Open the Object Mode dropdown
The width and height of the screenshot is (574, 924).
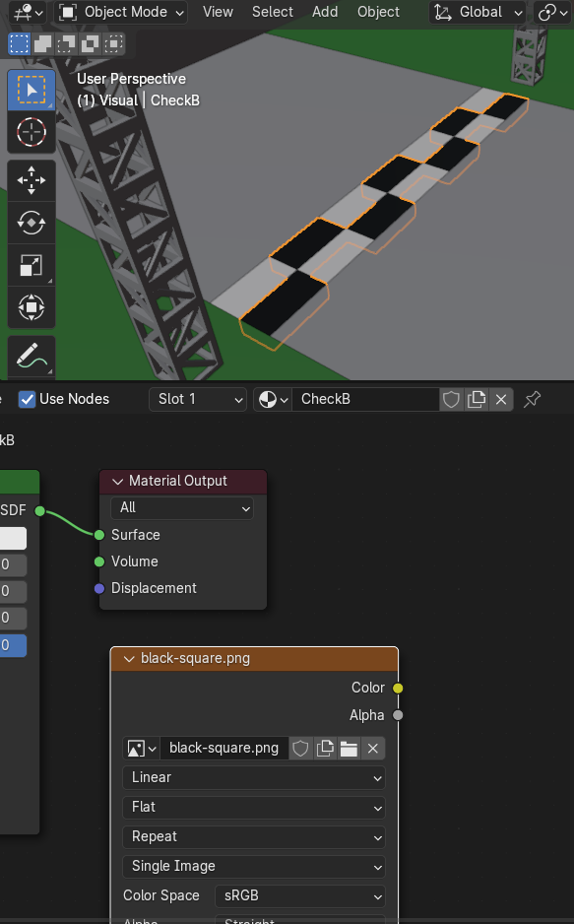121,12
